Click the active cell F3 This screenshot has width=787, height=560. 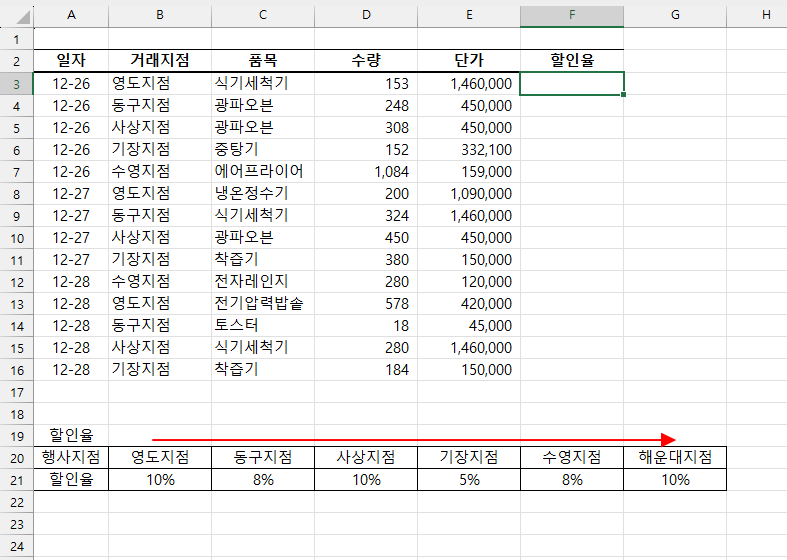572,83
